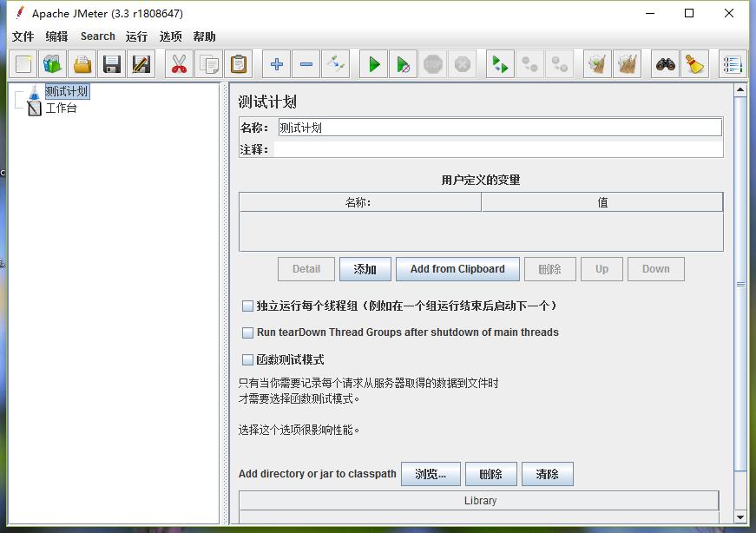
Task: Click the New test plan toolbar icon
Action: point(23,64)
